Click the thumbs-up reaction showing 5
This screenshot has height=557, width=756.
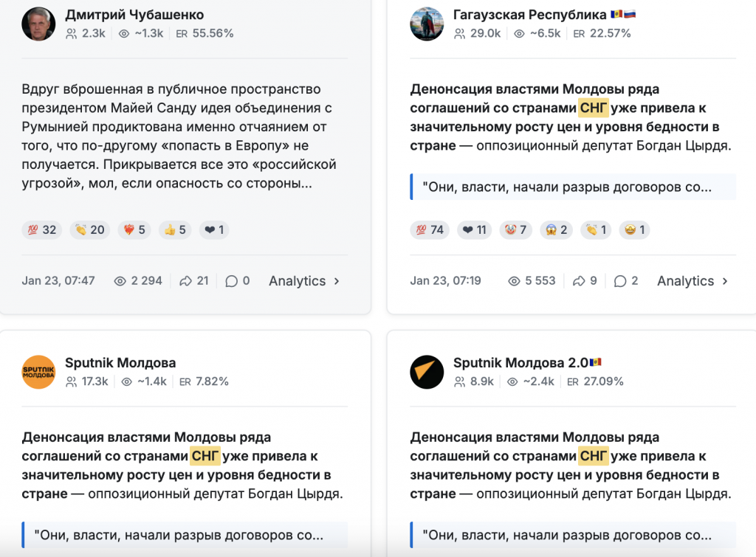[175, 230]
